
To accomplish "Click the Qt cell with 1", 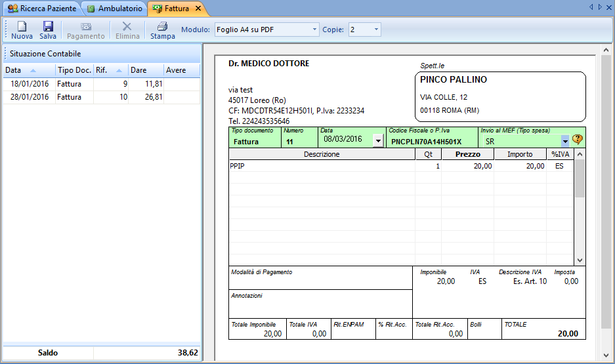I will [429, 166].
